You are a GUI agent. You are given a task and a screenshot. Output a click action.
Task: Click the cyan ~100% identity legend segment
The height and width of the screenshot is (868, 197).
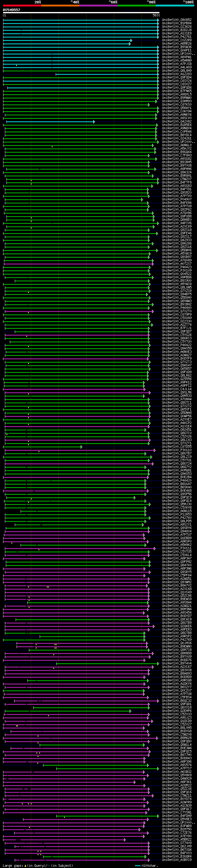pyautogui.click(x=175, y=6)
